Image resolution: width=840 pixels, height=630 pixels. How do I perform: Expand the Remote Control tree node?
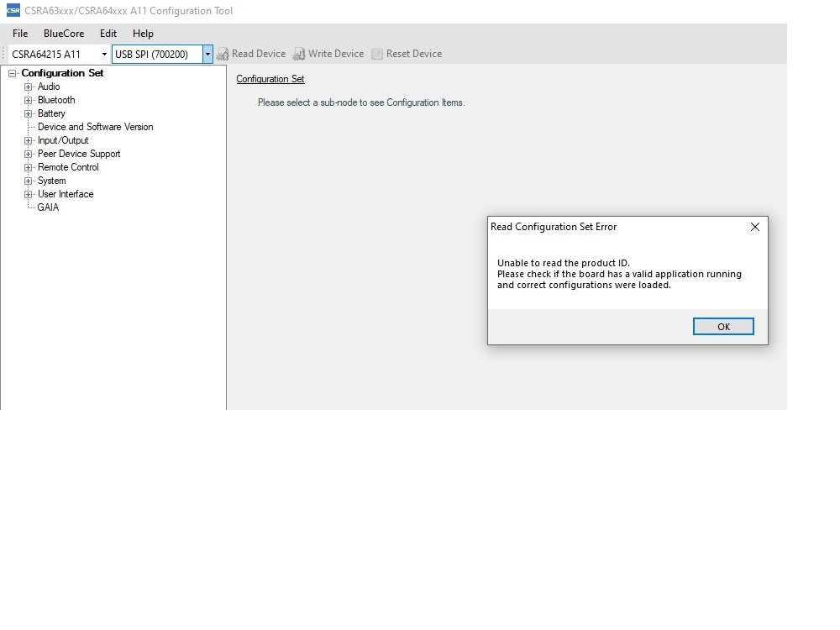[28, 167]
